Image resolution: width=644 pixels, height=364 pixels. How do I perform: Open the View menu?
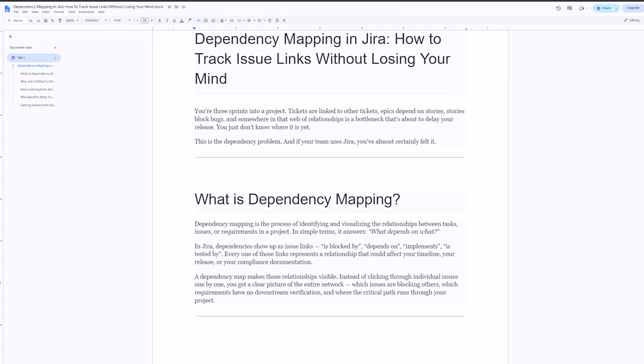(x=35, y=12)
